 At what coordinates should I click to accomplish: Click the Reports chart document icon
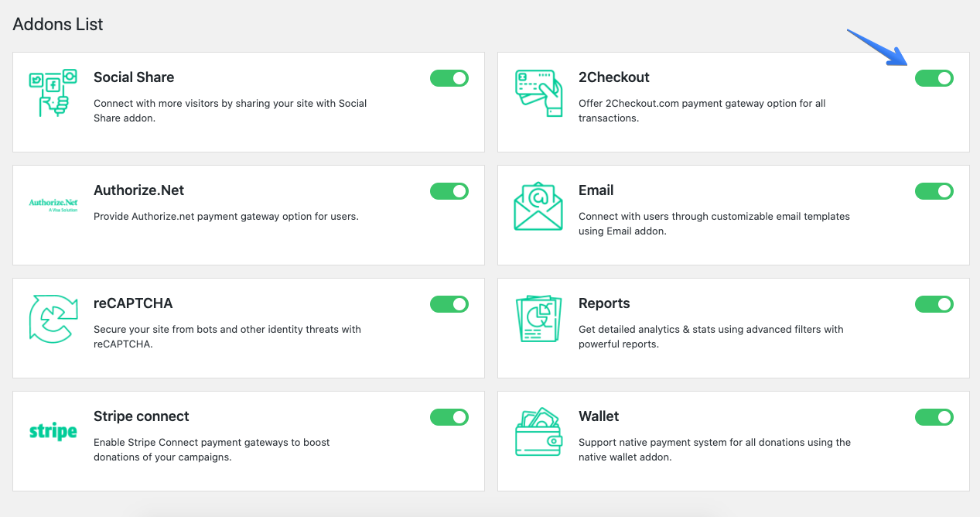point(538,319)
